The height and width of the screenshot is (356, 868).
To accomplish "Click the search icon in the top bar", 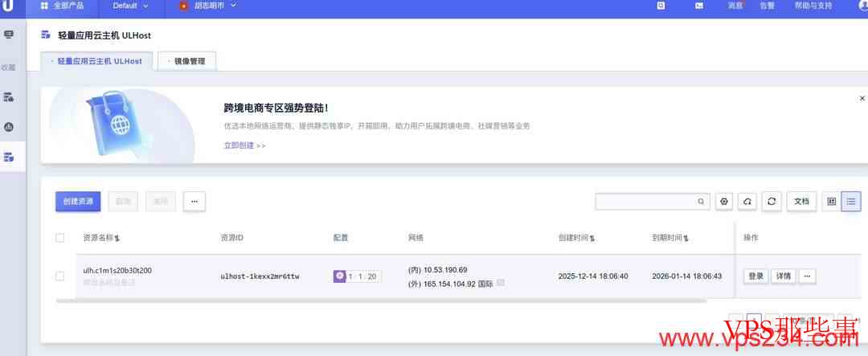I will point(661,6).
